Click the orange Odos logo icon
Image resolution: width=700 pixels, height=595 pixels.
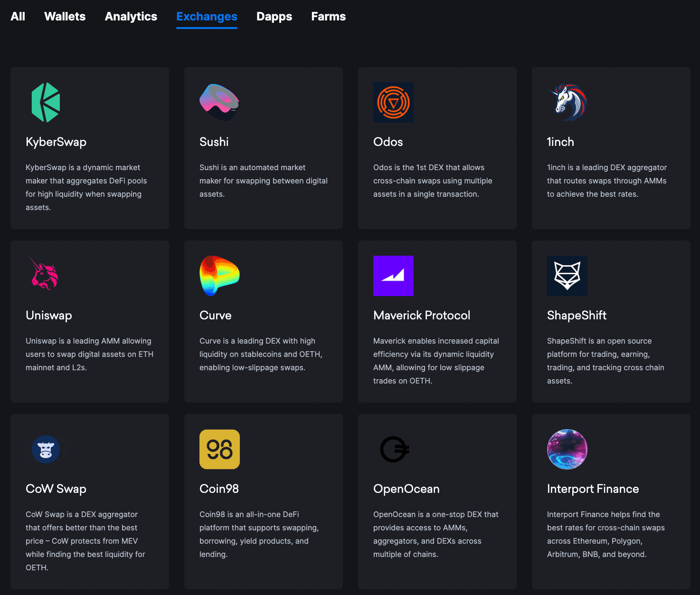(393, 102)
